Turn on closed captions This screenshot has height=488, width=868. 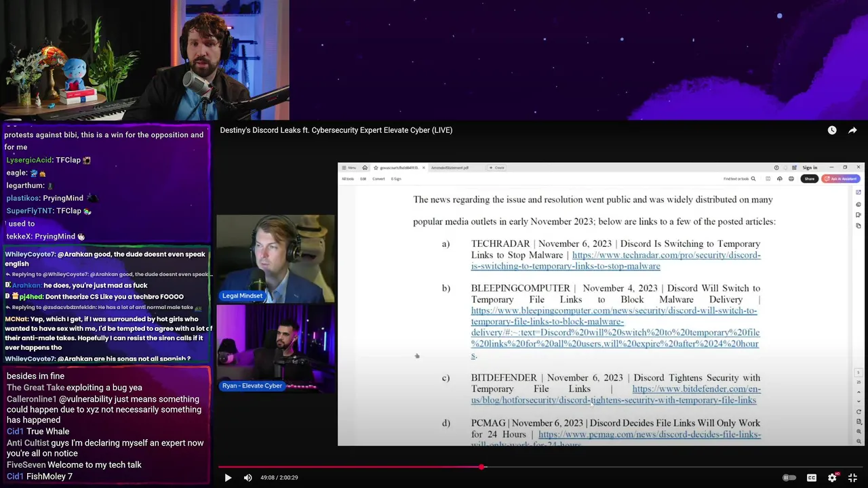coord(812,477)
